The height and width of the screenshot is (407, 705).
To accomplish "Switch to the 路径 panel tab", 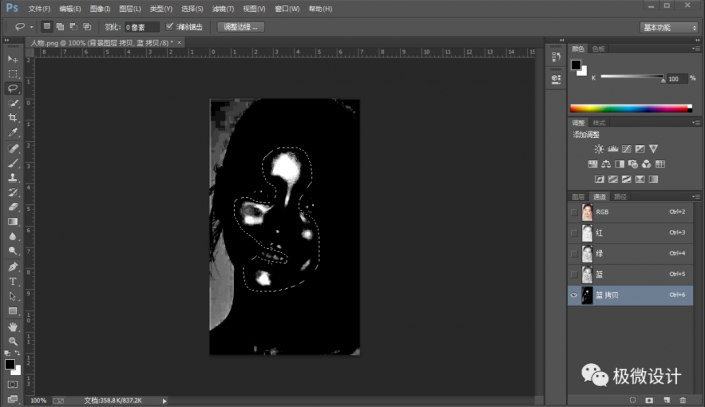I will (620, 196).
